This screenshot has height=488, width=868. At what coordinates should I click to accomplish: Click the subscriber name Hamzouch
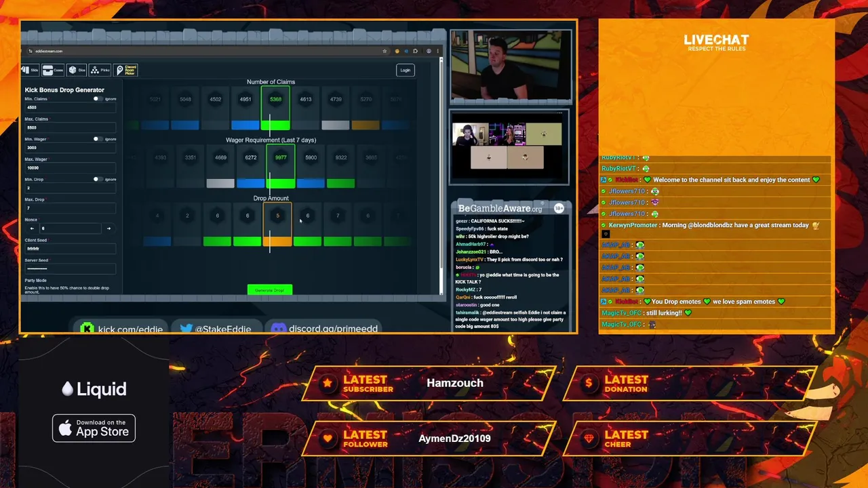tap(455, 383)
